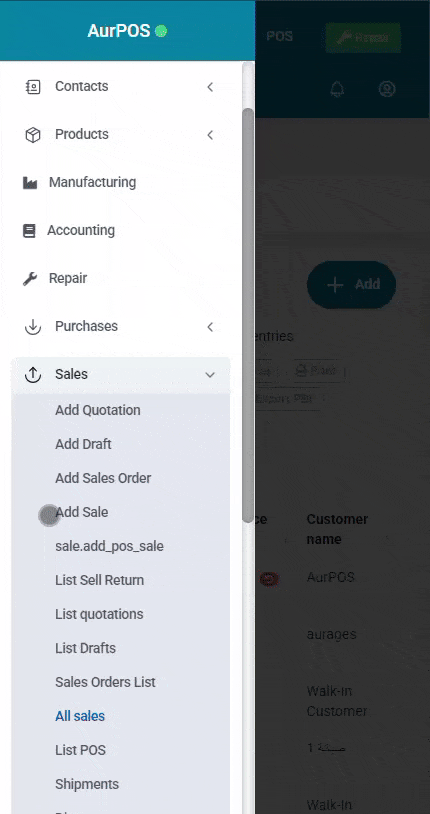
Task: Click the sidebar vertical scrollbar
Action: click(248, 316)
